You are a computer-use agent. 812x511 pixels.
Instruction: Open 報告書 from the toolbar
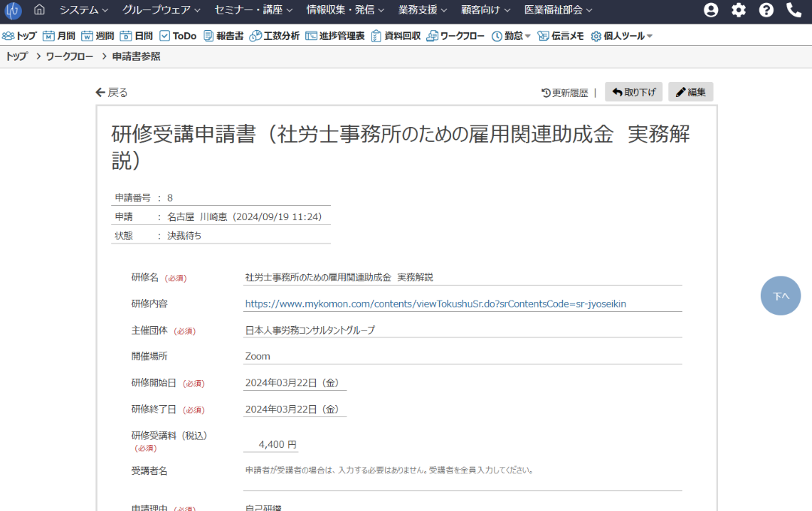pos(223,36)
